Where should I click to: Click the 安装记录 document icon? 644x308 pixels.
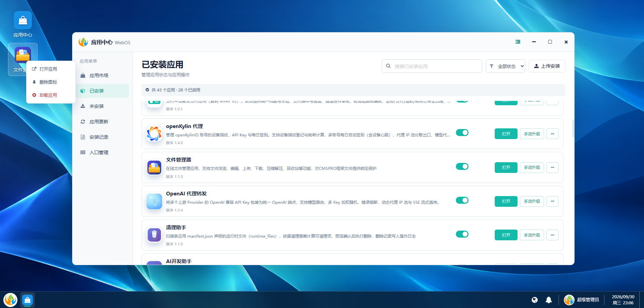[x=83, y=137]
